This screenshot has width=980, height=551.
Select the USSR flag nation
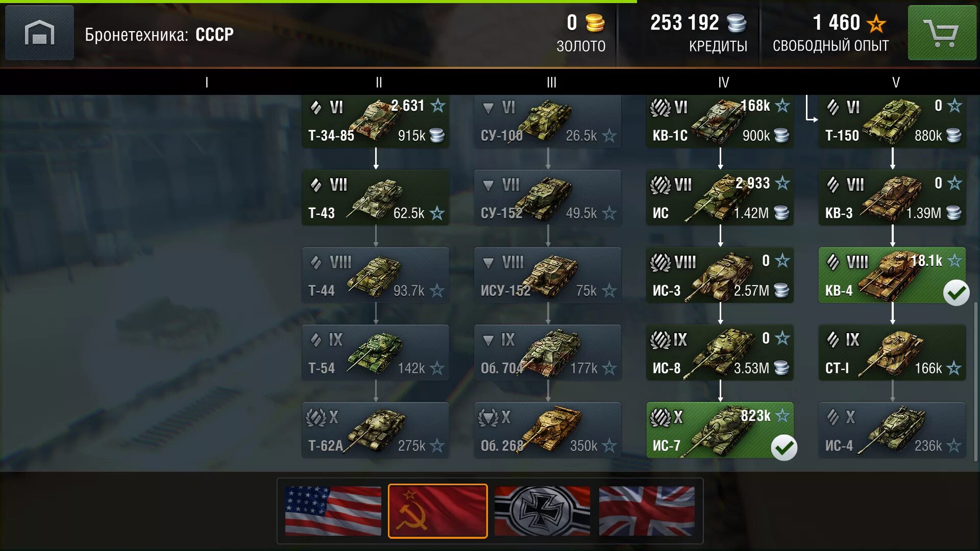438,511
